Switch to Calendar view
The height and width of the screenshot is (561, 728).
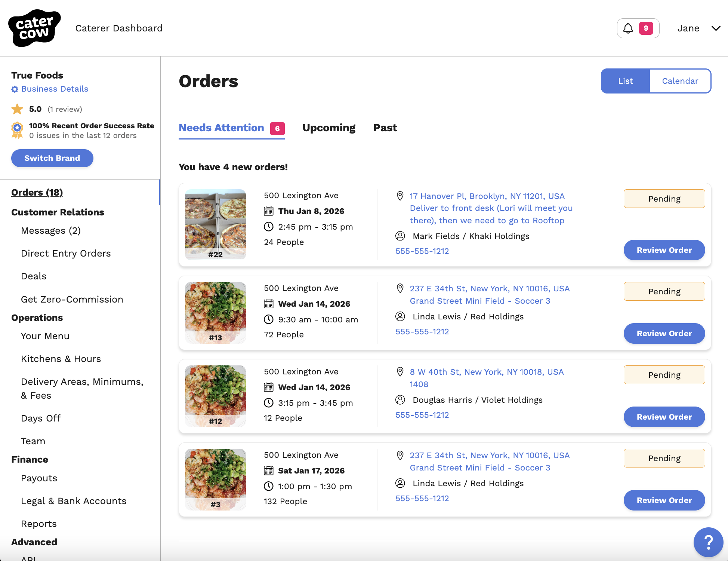(x=680, y=81)
